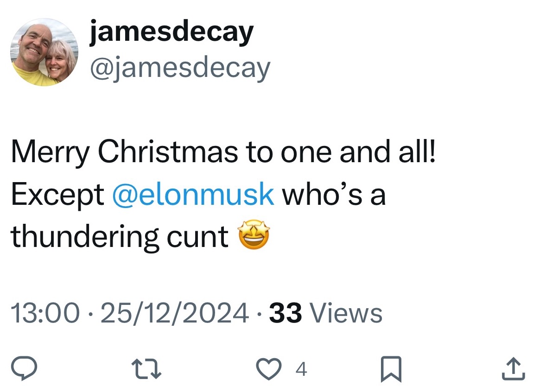Click the Views label
Screen dimensions: 533x392
click(x=346, y=313)
